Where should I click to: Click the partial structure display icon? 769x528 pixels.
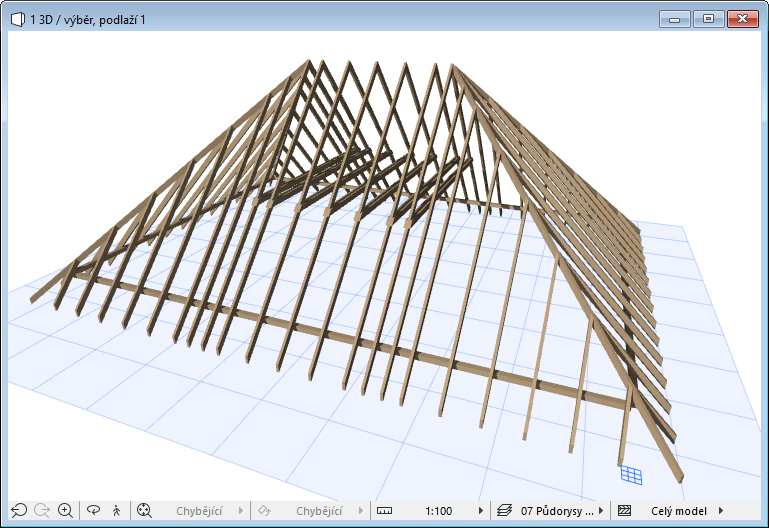624,511
